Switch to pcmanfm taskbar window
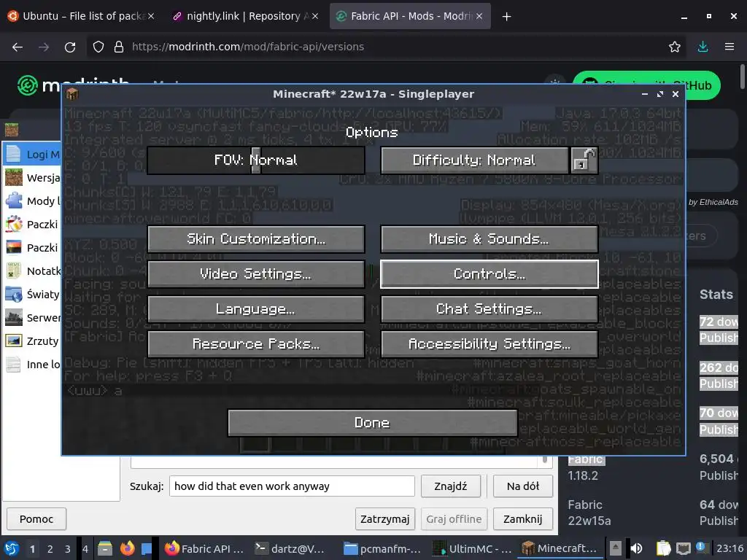 point(383,549)
